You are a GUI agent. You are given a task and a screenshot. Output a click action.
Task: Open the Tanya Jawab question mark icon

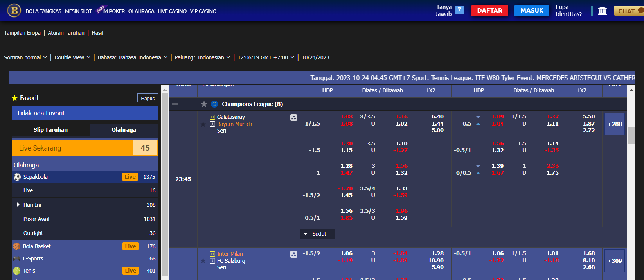point(460,10)
